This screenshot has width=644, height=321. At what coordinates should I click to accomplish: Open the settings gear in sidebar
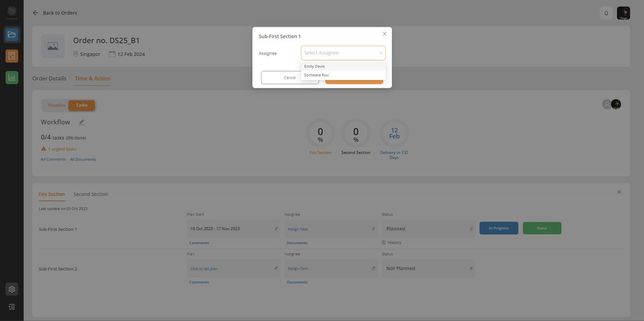pos(12,289)
